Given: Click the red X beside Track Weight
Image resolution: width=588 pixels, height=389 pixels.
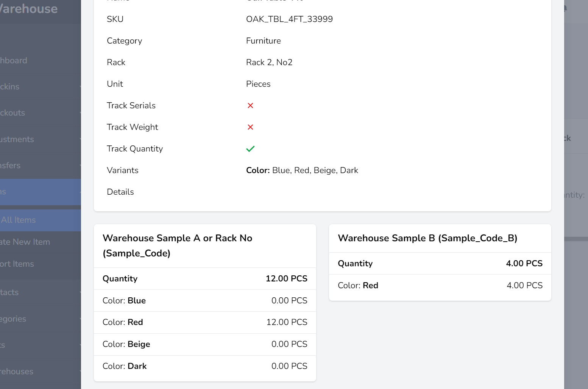Looking at the screenshot, I should 250,127.
